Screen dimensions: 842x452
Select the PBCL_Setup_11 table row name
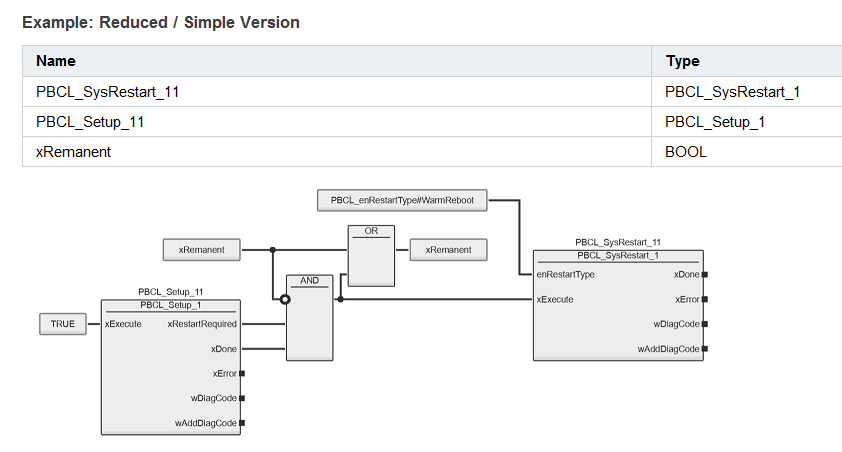pos(90,122)
